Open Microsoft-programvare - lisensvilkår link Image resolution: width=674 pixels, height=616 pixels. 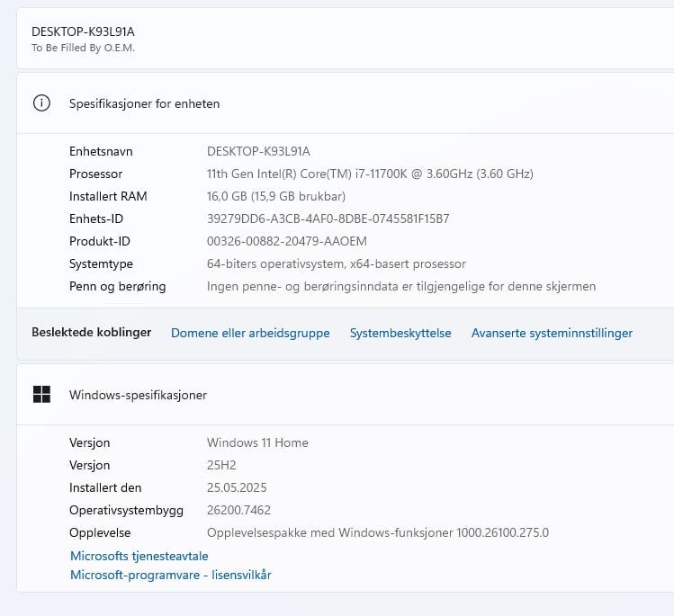[x=171, y=575]
